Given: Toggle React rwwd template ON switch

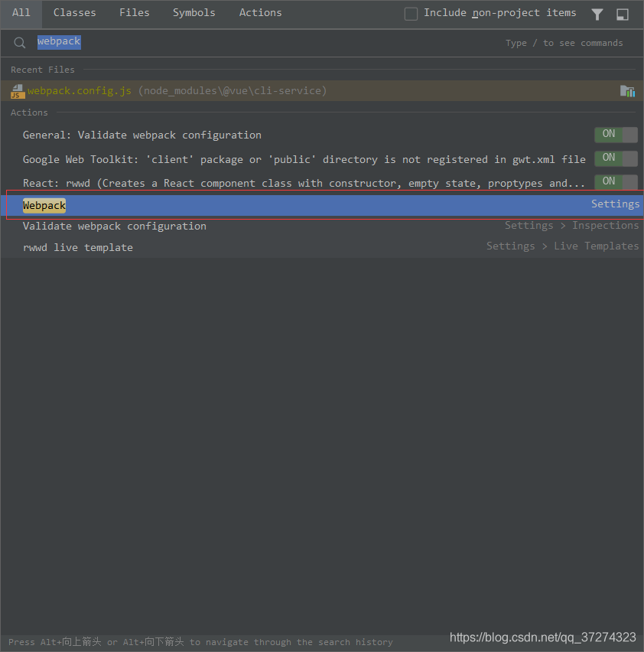Looking at the screenshot, I should click(x=616, y=182).
